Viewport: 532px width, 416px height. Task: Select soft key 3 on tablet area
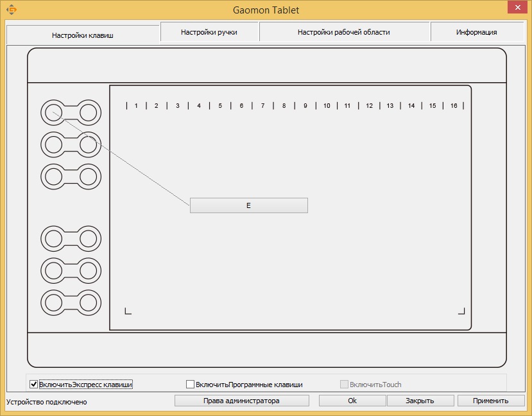(x=178, y=105)
